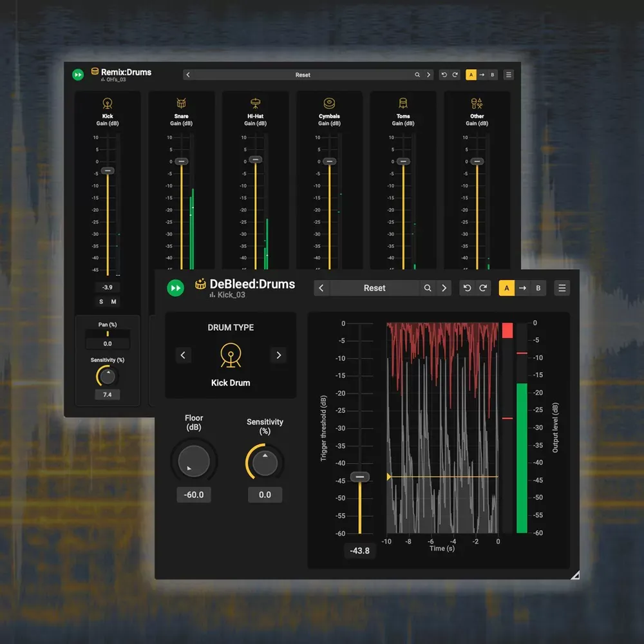Copy A to B in Remix:Drums
644x644 pixels.
(482, 75)
